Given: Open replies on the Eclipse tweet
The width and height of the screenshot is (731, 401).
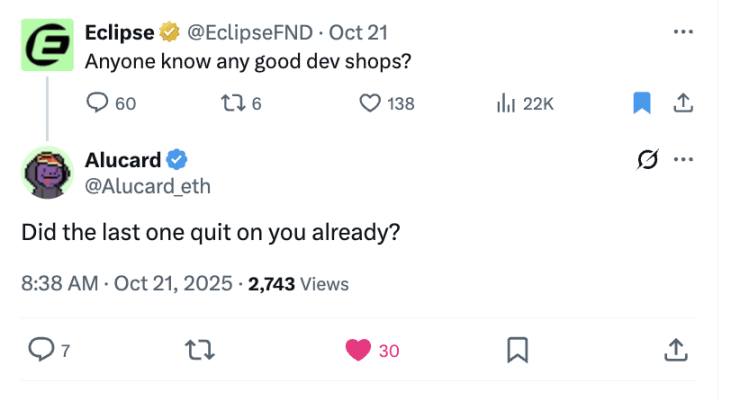Looking at the screenshot, I should pyautogui.click(x=111, y=103).
